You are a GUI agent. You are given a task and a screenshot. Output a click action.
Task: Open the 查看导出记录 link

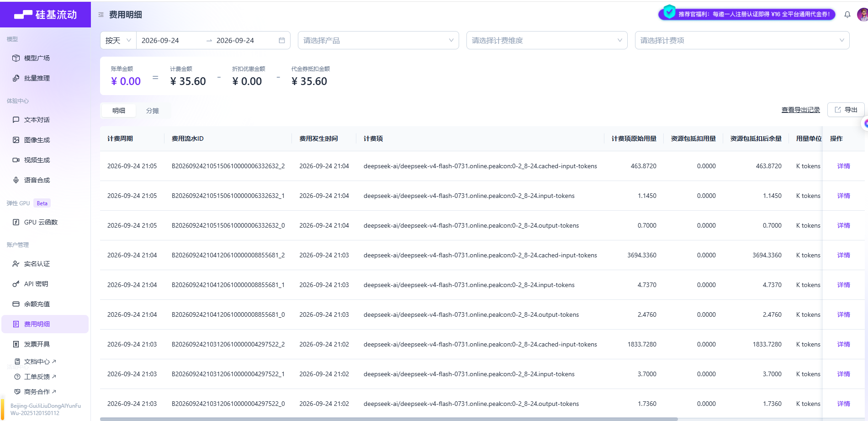pyautogui.click(x=800, y=110)
